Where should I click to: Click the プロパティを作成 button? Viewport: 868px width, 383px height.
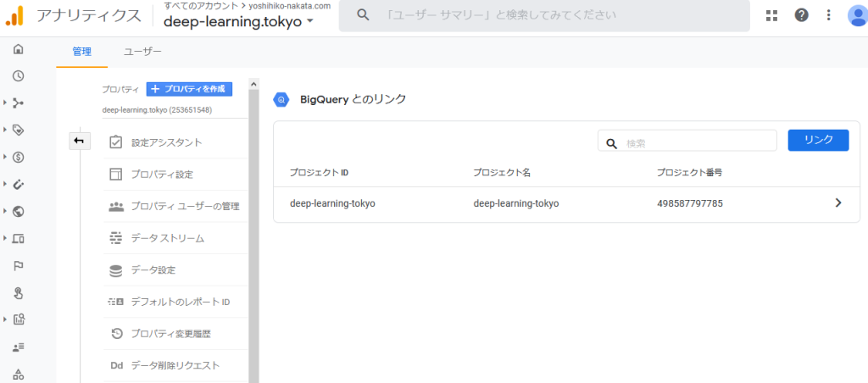pyautogui.click(x=189, y=89)
